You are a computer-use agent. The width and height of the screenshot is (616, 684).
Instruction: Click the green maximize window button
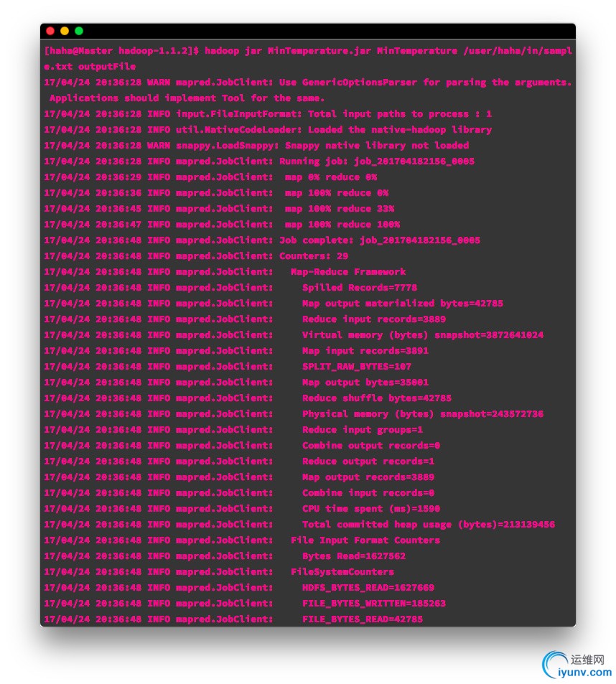tap(79, 31)
